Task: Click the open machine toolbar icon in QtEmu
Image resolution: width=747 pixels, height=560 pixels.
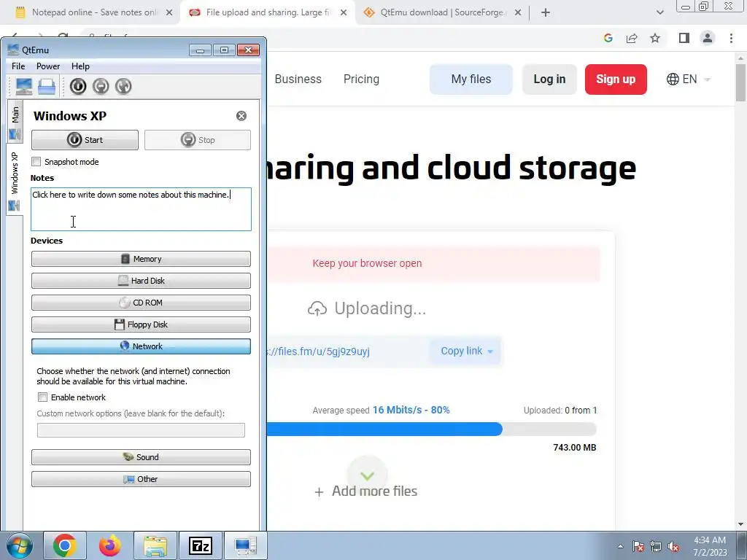Action: tap(47, 86)
